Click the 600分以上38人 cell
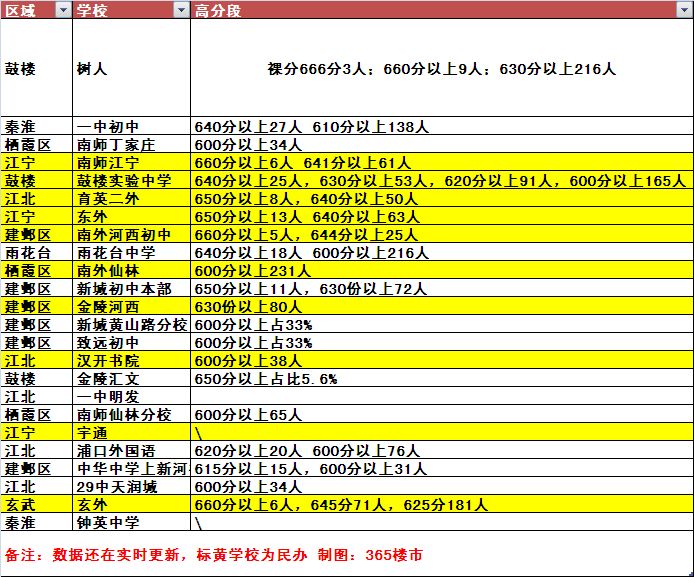 (442, 361)
